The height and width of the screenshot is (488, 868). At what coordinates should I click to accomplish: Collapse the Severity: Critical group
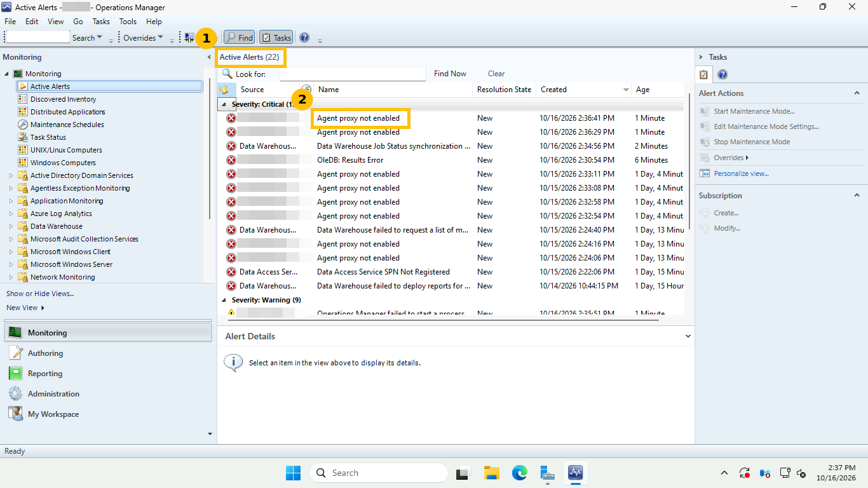coord(224,104)
